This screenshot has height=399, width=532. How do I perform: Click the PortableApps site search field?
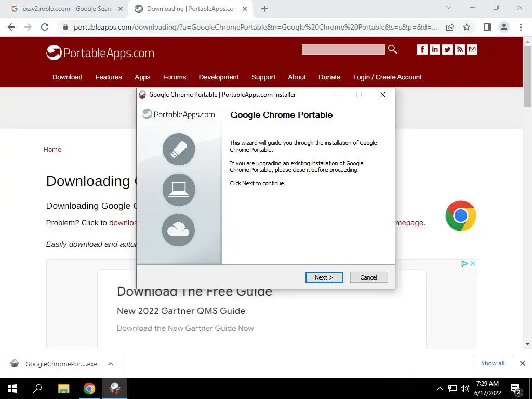[x=343, y=49]
